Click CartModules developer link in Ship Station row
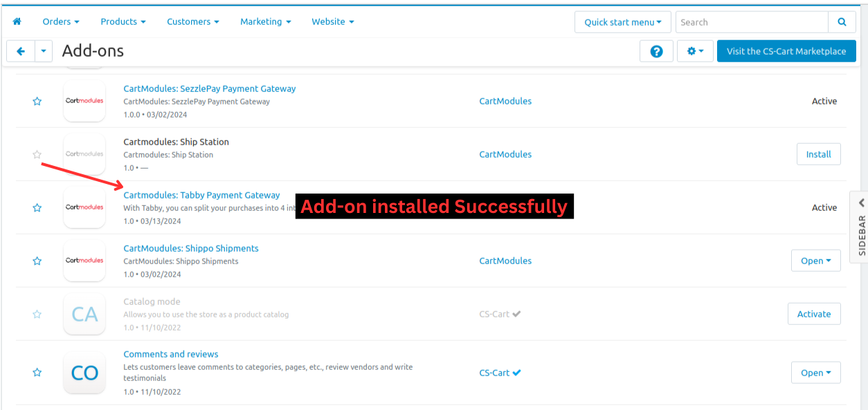 (505, 154)
